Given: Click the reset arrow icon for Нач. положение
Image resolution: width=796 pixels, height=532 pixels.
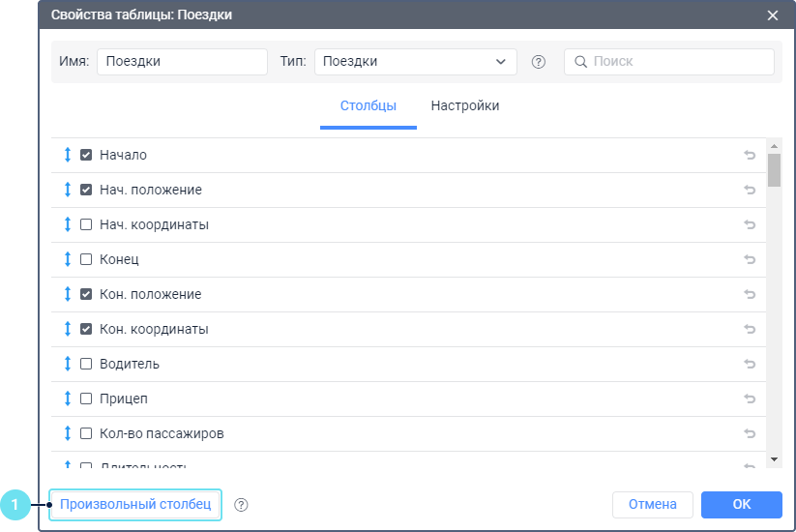Looking at the screenshot, I should pyautogui.click(x=749, y=190).
